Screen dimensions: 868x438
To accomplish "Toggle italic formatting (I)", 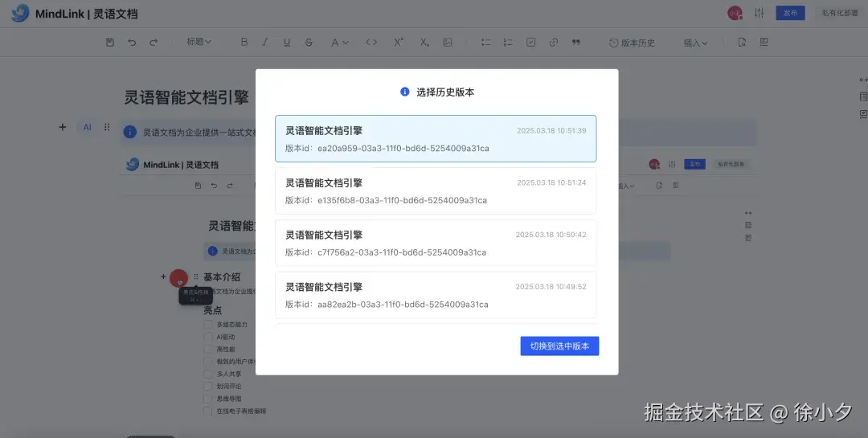I will tap(265, 42).
